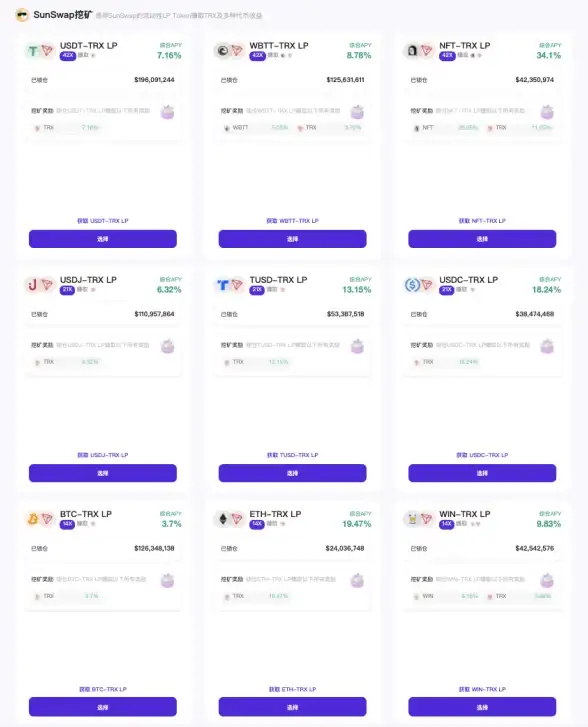Click the reward icon in WIN-TRX card

[x=547, y=580]
